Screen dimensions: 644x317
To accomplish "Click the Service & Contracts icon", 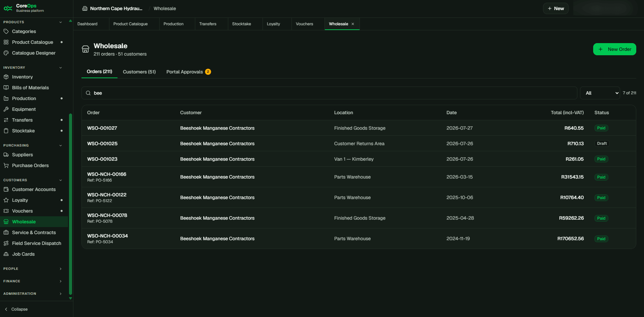I will click(x=6, y=232).
